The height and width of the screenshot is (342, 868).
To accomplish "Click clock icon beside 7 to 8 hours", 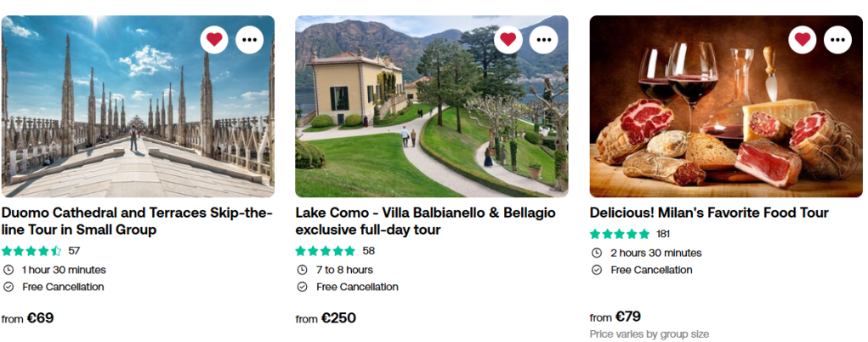I will tap(303, 270).
